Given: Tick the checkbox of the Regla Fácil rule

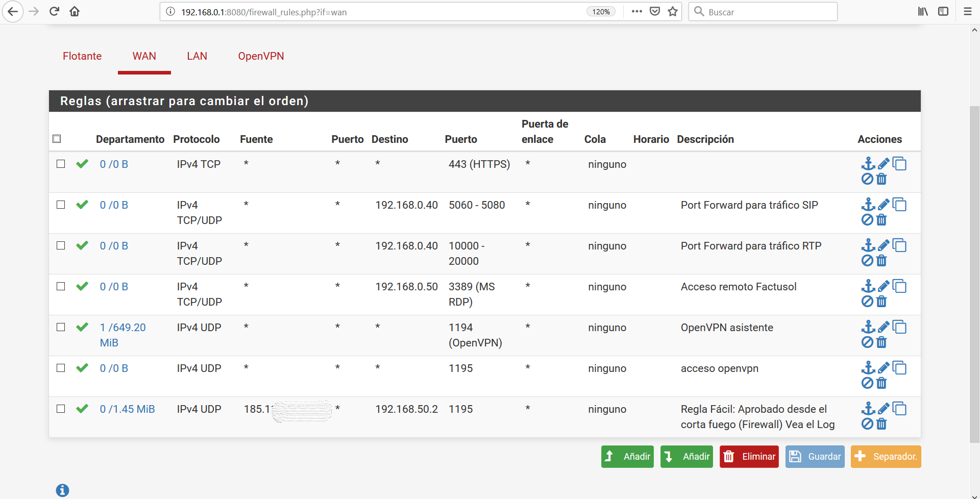Looking at the screenshot, I should (x=61, y=409).
